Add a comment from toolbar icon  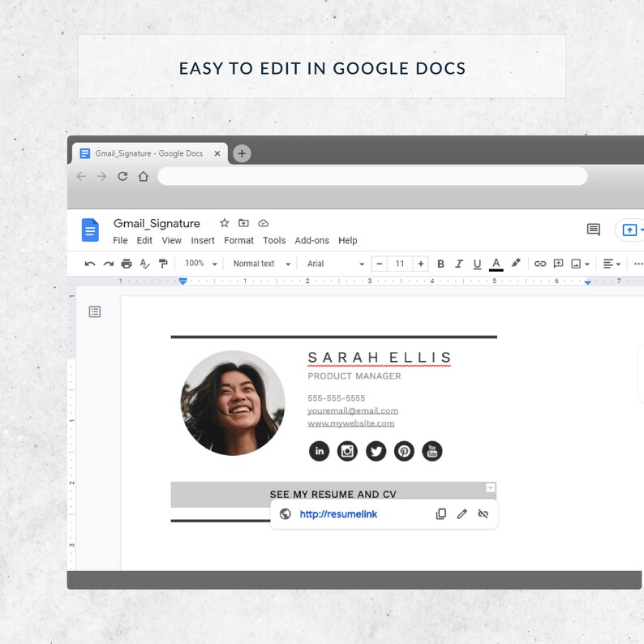558,264
